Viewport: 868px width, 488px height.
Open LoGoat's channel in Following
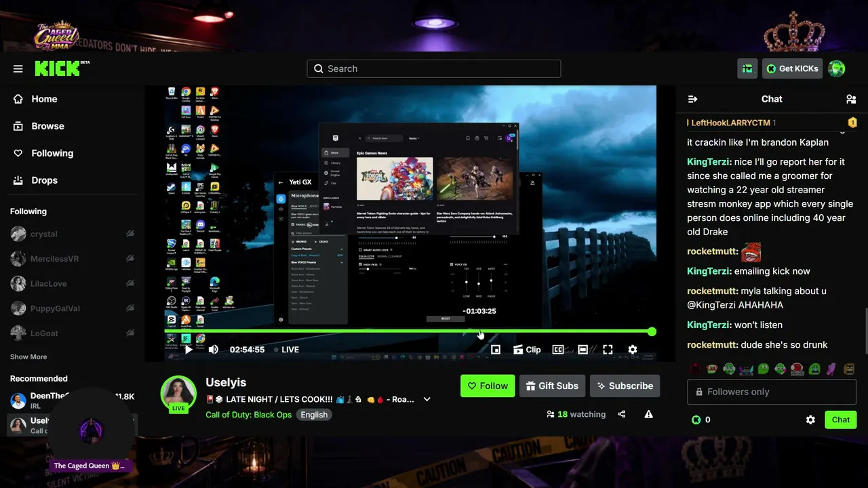click(44, 333)
